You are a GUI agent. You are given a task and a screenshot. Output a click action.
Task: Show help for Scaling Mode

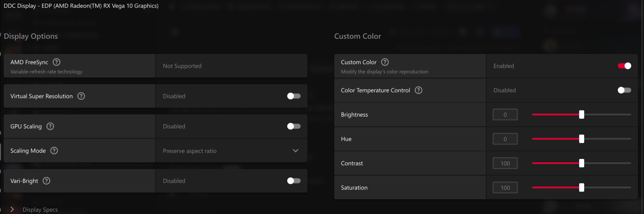(54, 151)
